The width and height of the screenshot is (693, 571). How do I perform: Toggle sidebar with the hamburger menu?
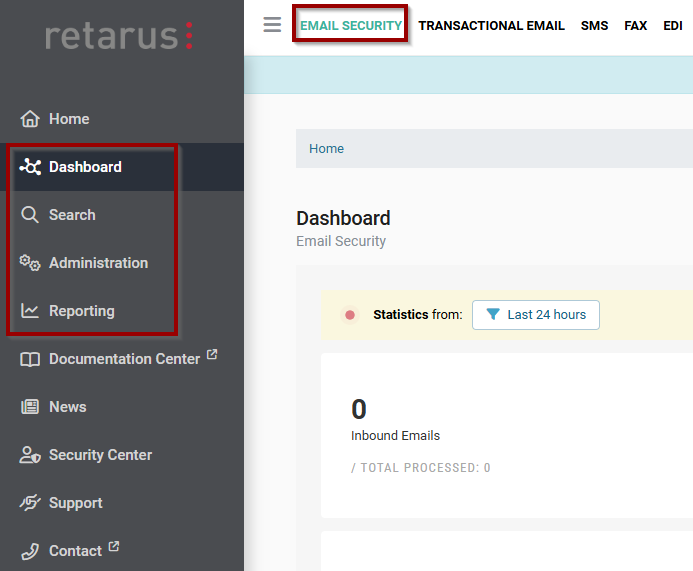click(272, 25)
